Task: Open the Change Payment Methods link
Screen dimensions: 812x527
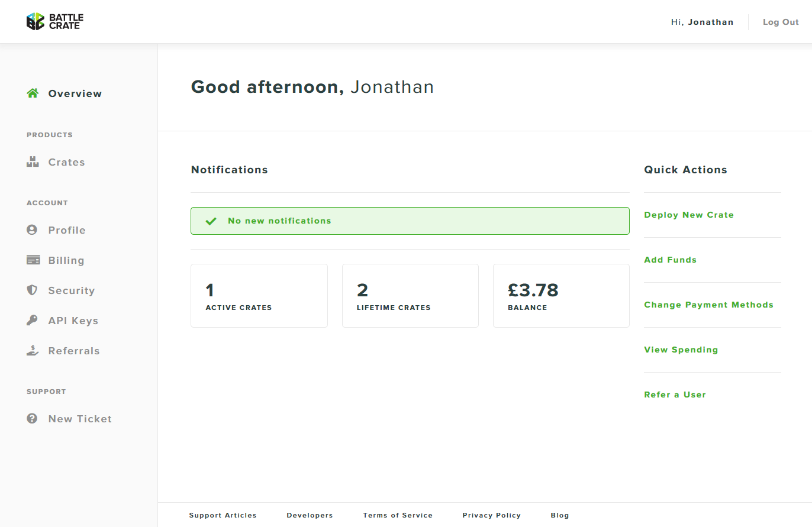Action: [708, 305]
